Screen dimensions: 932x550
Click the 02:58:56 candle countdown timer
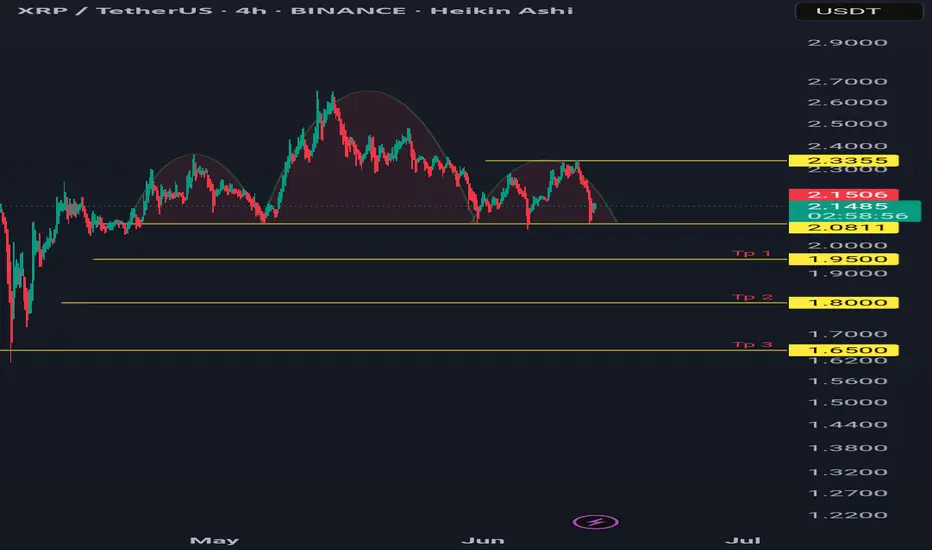[858, 216]
